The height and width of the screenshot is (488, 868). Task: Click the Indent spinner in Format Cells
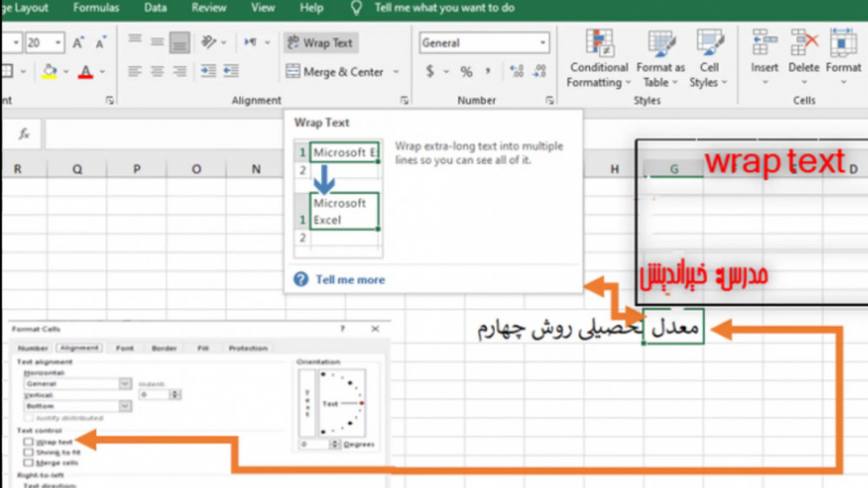click(x=175, y=394)
